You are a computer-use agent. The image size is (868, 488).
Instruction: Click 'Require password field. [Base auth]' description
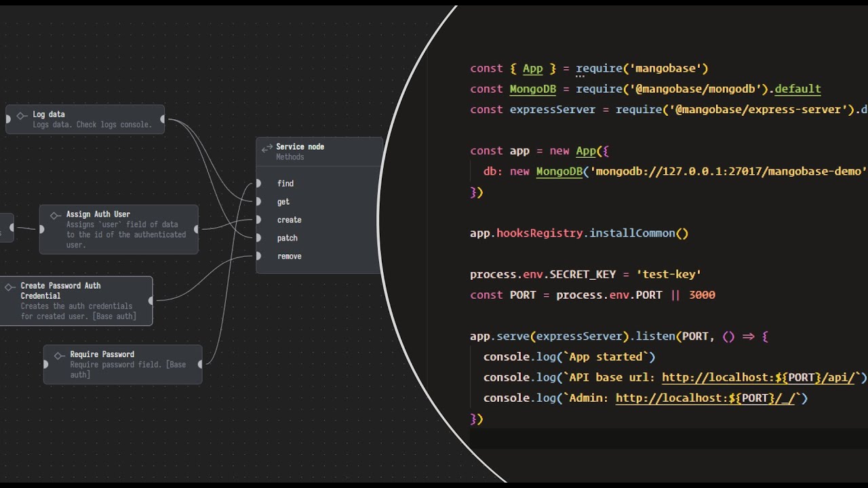click(128, 369)
